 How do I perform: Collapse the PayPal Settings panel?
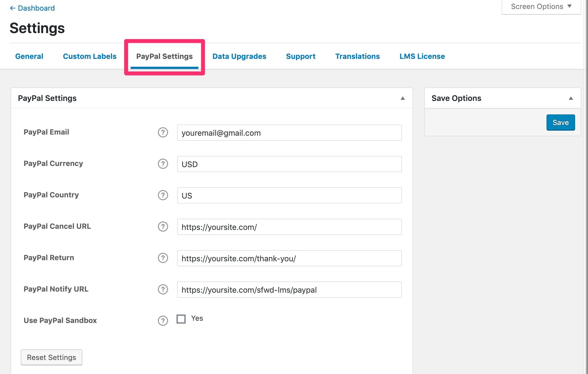pyautogui.click(x=403, y=98)
